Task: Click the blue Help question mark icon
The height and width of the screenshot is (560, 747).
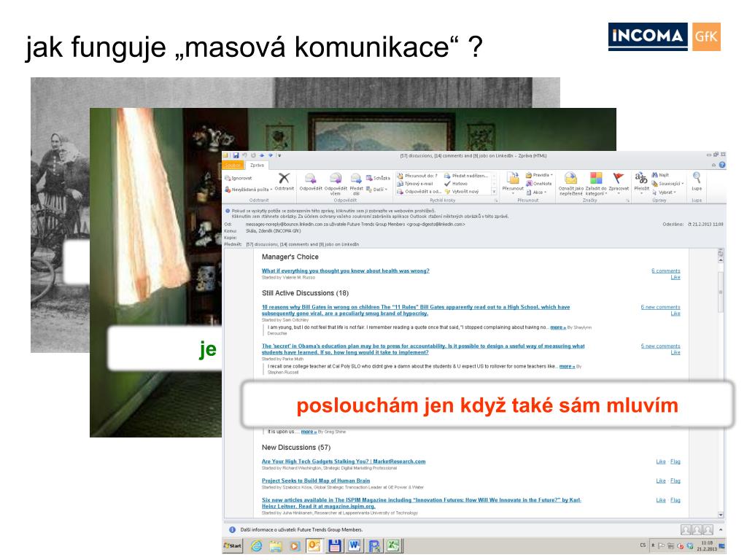Action: pos(722,165)
